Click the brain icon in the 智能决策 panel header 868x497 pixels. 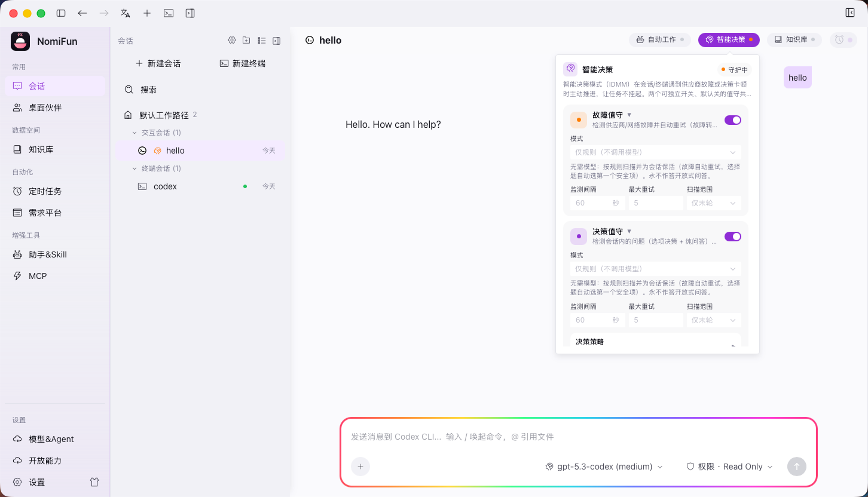570,69
